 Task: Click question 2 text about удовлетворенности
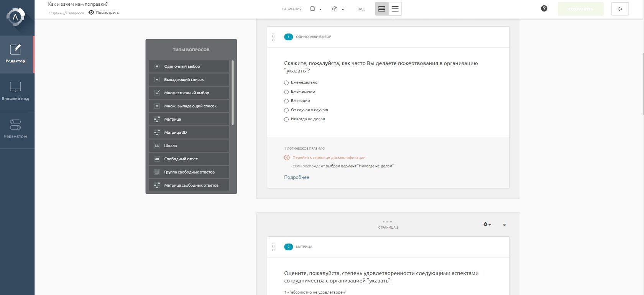(x=381, y=277)
